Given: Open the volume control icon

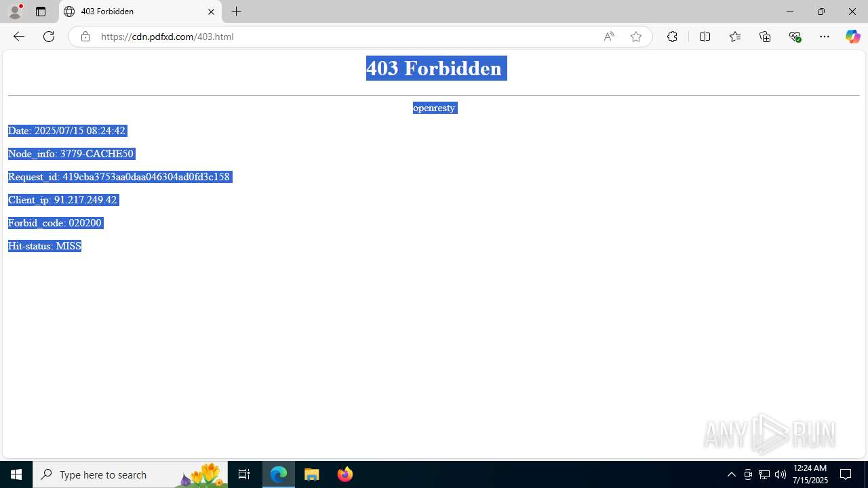Looking at the screenshot, I should pyautogui.click(x=781, y=474).
